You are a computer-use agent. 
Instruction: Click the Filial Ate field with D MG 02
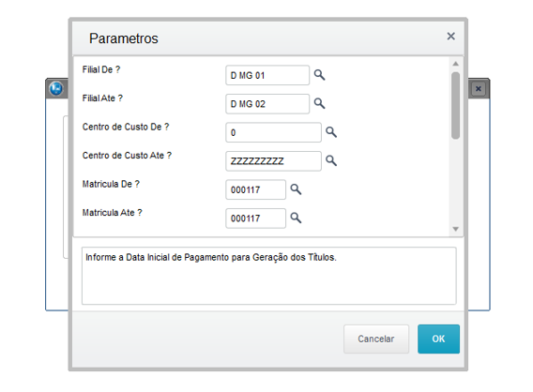[267, 103]
